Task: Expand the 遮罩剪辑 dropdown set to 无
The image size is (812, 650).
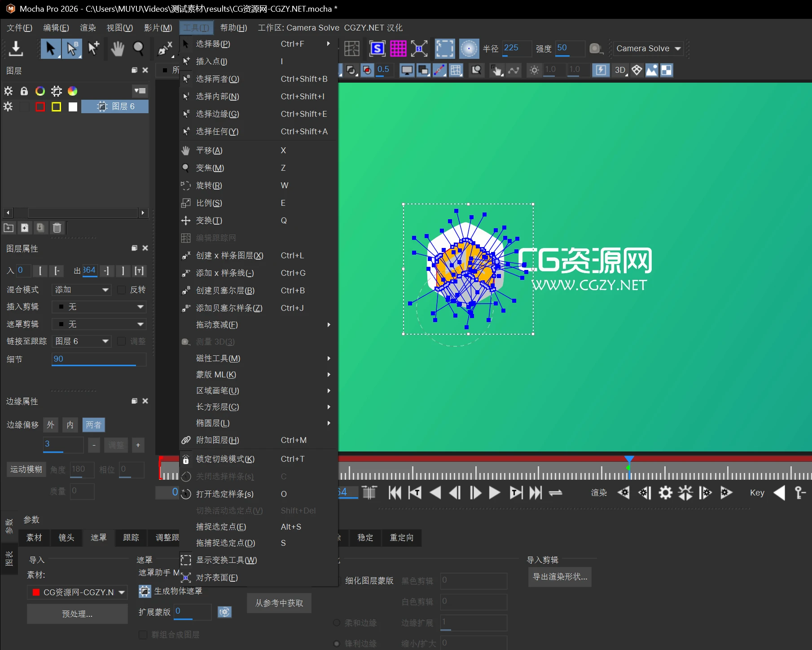Action: pos(99,324)
